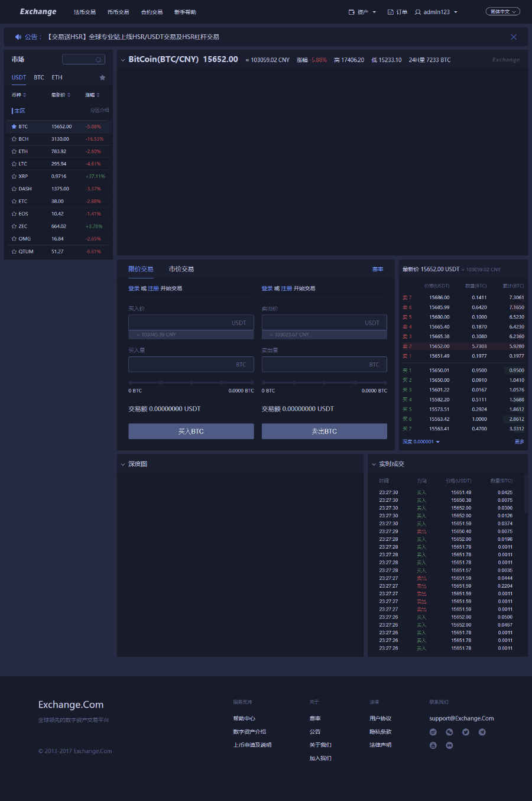The height and width of the screenshot is (801, 532).
Task: Open the 简体中文 language dropdown
Action: (502, 12)
